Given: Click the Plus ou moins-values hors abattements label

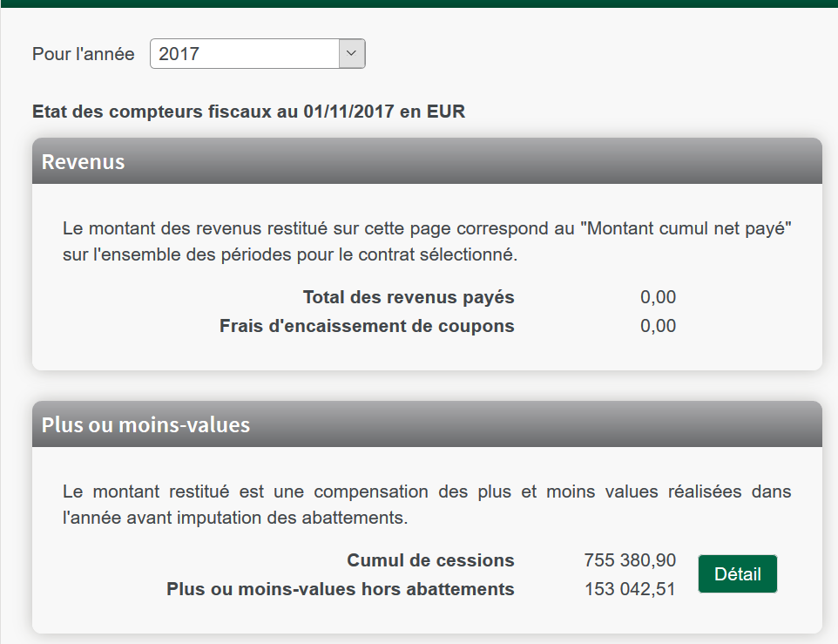Looking at the screenshot, I should point(340,589).
